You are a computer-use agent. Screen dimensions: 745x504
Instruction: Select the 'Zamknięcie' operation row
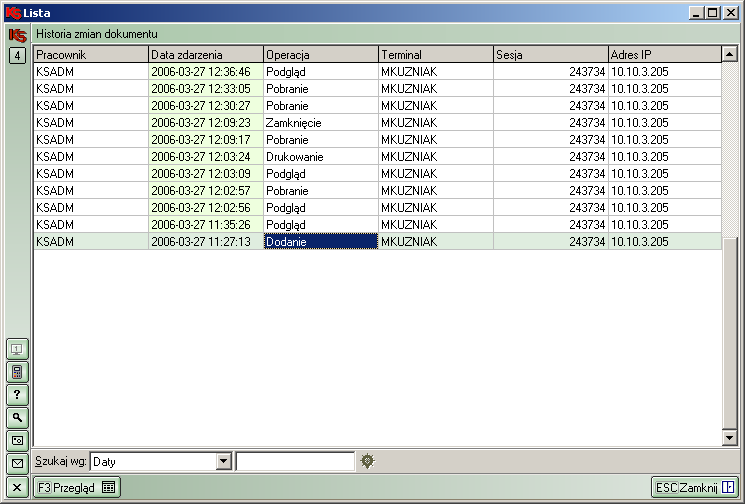click(320, 123)
